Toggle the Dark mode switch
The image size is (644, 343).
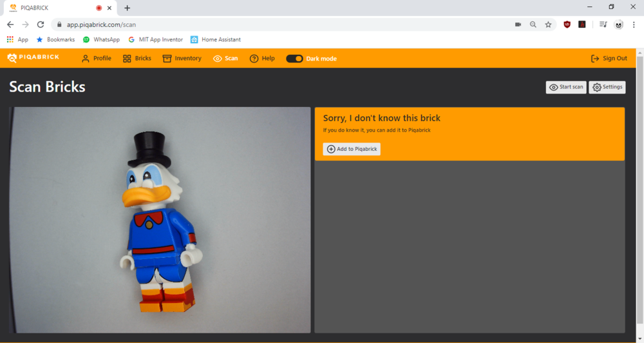(x=294, y=59)
